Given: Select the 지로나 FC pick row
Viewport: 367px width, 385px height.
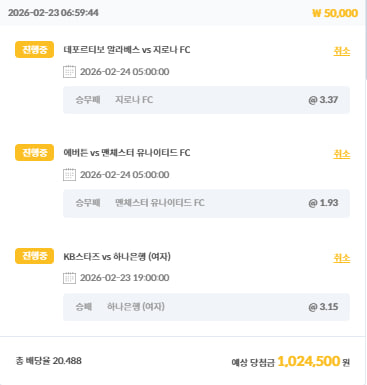Looking at the screenshot, I should [206, 100].
